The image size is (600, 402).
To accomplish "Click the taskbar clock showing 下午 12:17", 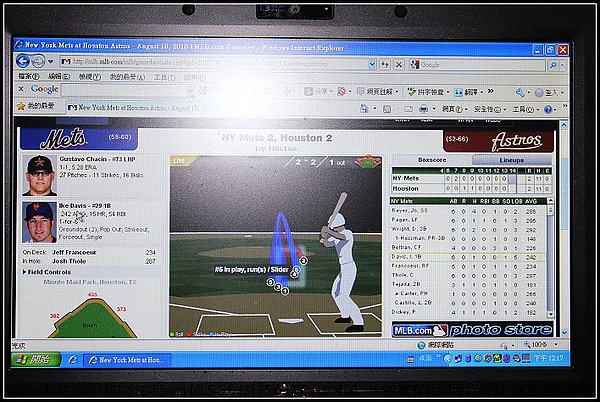I will pyautogui.click(x=548, y=359).
